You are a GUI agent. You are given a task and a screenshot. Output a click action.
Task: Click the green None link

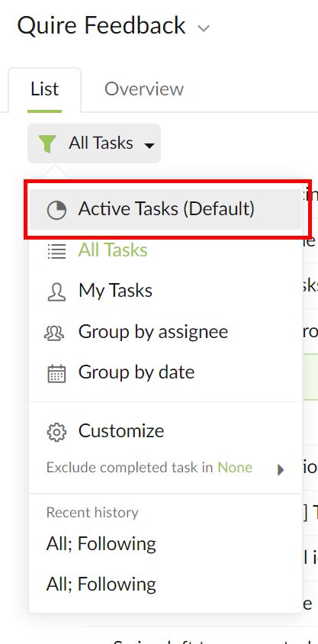[x=235, y=468]
